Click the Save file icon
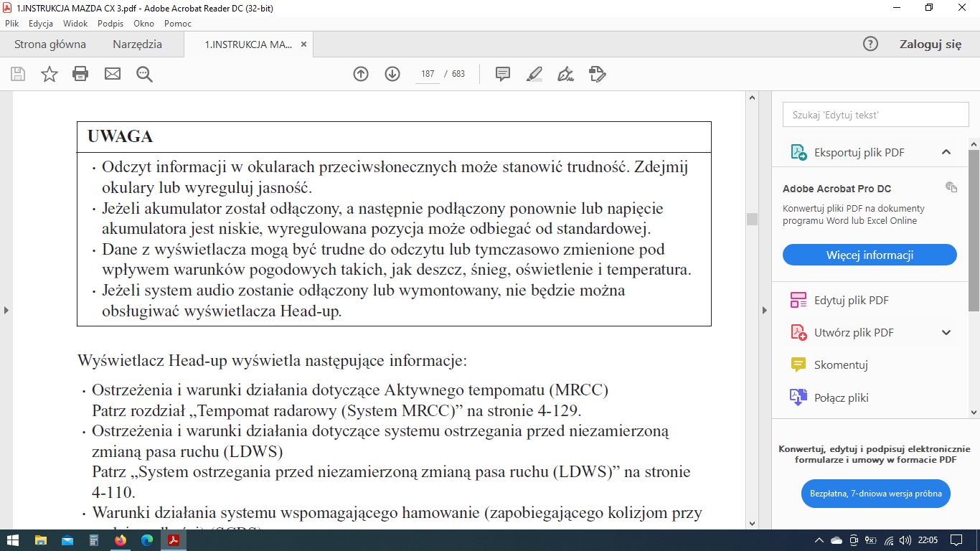The height and width of the screenshot is (551, 980). point(18,74)
